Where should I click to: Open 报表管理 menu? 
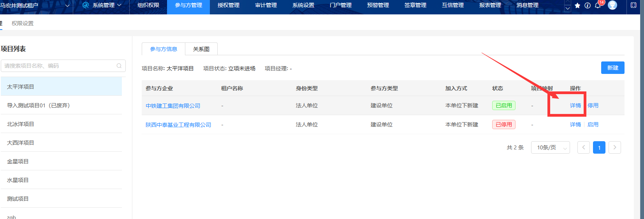tap(490, 5)
